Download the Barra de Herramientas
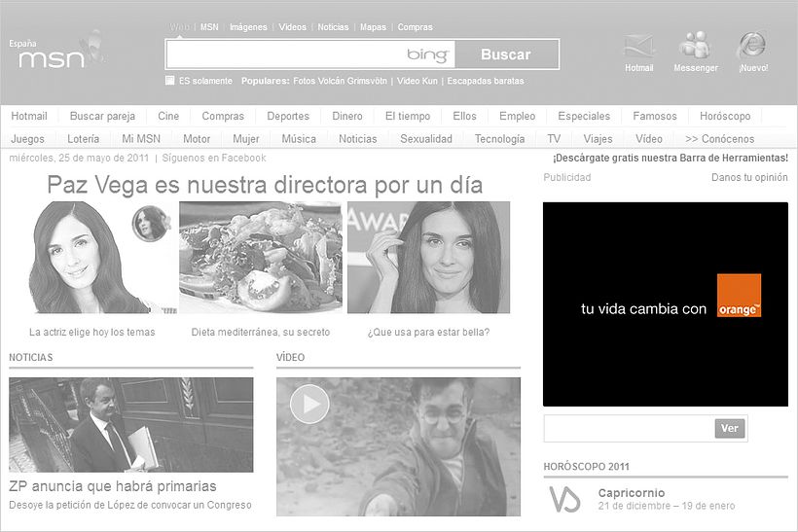Image resolution: width=798 pixels, height=532 pixels. point(671,159)
